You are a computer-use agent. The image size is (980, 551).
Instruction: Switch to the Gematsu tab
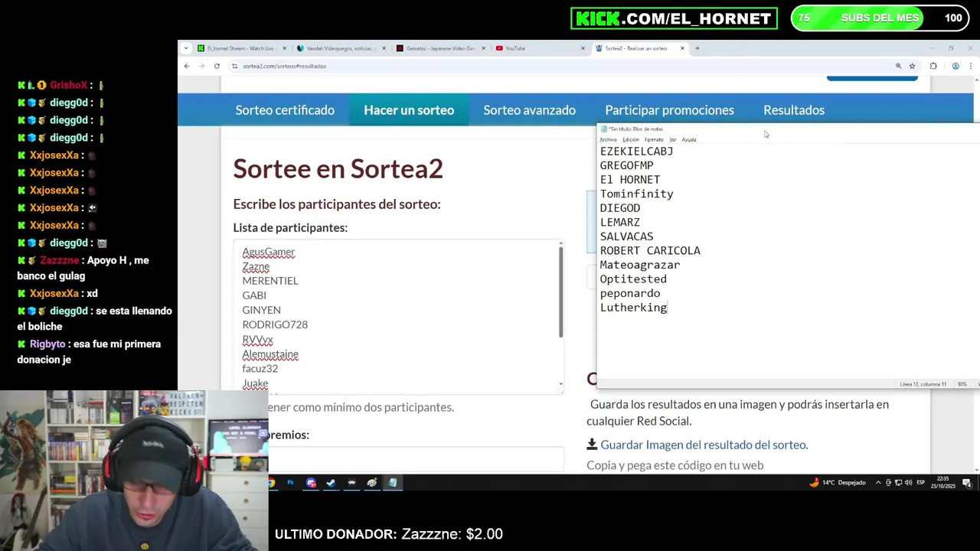(440, 48)
